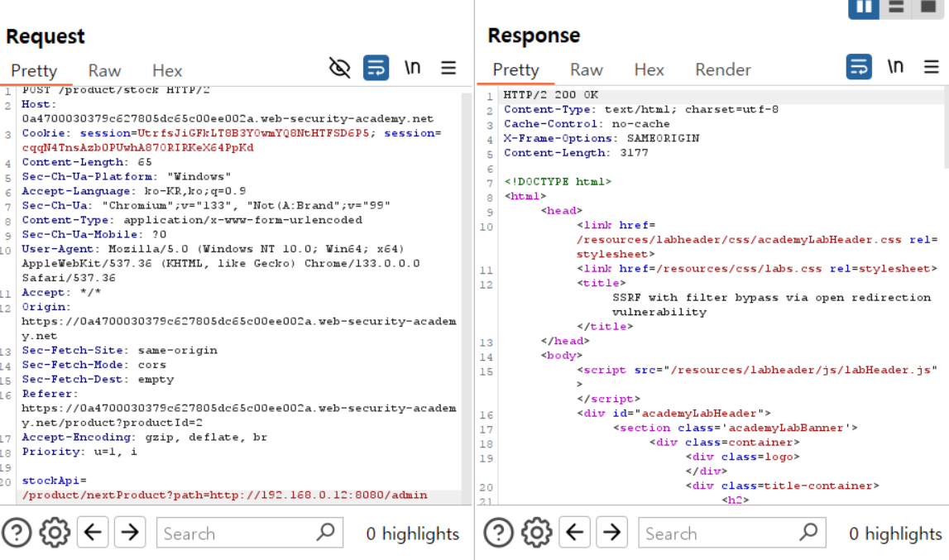
Task: Click 'Accept-Encoding: gzip, deflate, br' header
Action: [145, 437]
